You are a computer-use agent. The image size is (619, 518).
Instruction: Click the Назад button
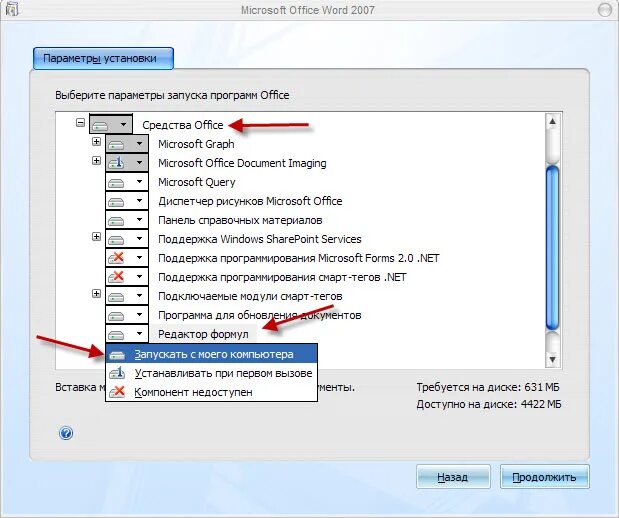453,477
